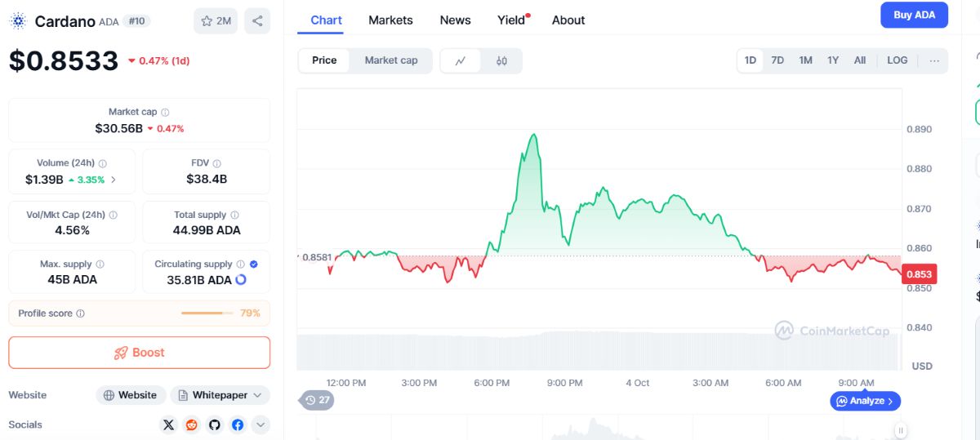Switch to candlestick chart view
Screen dimensions: 980x440
(x=501, y=60)
